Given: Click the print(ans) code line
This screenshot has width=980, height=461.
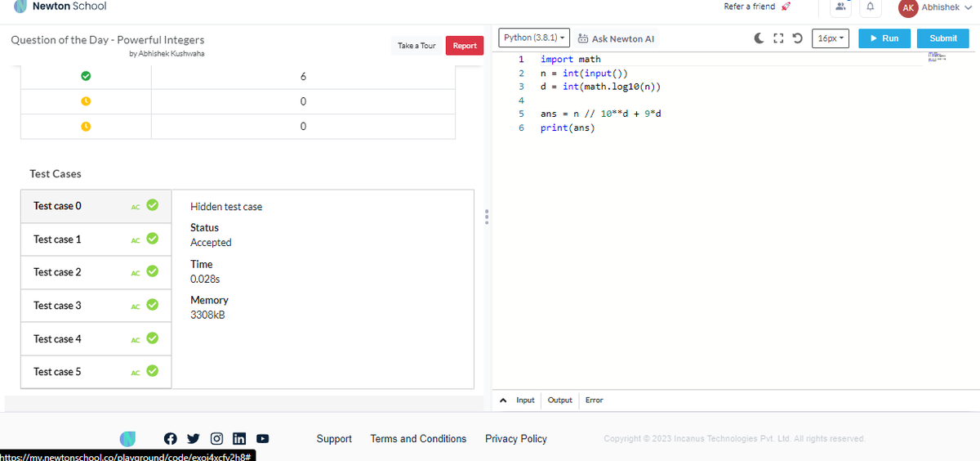Looking at the screenshot, I should 568,128.
